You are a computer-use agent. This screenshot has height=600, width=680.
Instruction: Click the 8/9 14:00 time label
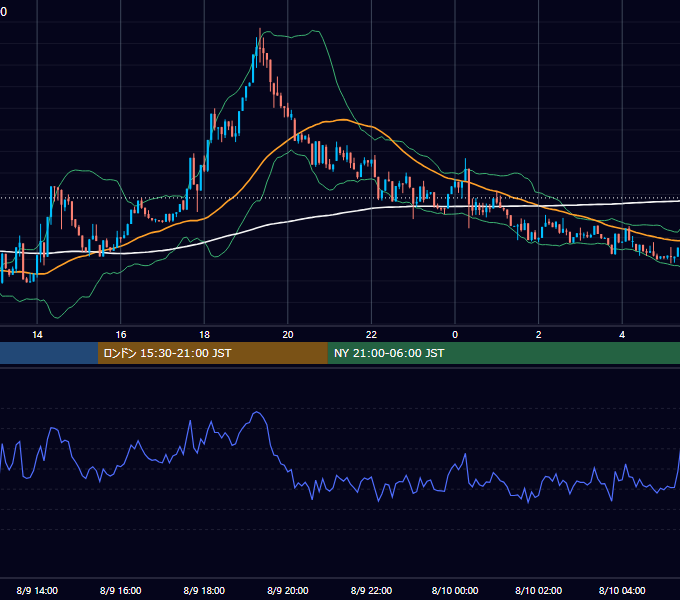(x=37, y=590)
